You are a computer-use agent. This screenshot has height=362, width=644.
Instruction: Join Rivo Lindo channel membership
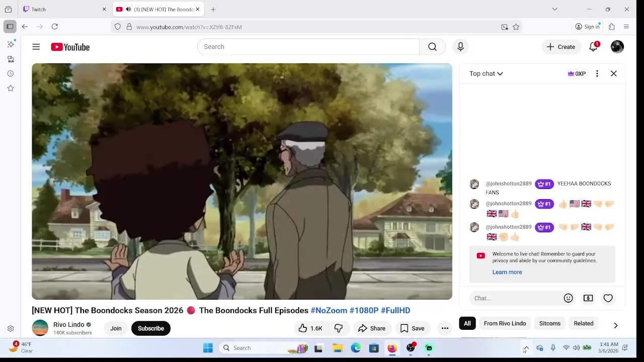pos(116,328)
